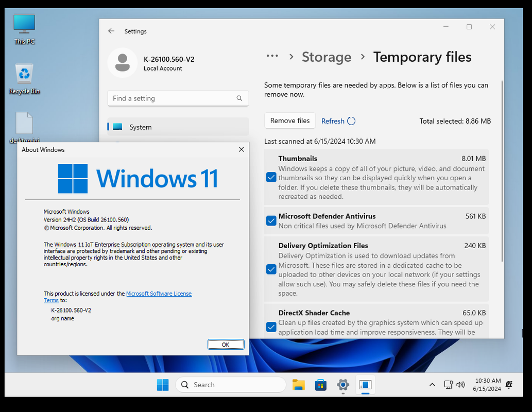Click the Delivery Optimization Files title
The image size is (532, 412).
(323, 245)
